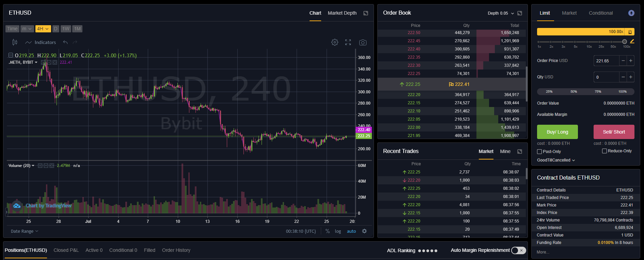Click the Qty USD input field
The height and width of the screenshot is (260, 644).
point(607,77)
